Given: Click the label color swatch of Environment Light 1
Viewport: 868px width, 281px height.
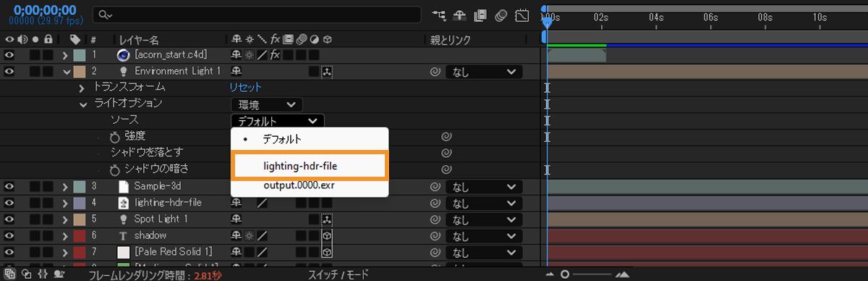Looking at the screenshot, I should [79, 72].
